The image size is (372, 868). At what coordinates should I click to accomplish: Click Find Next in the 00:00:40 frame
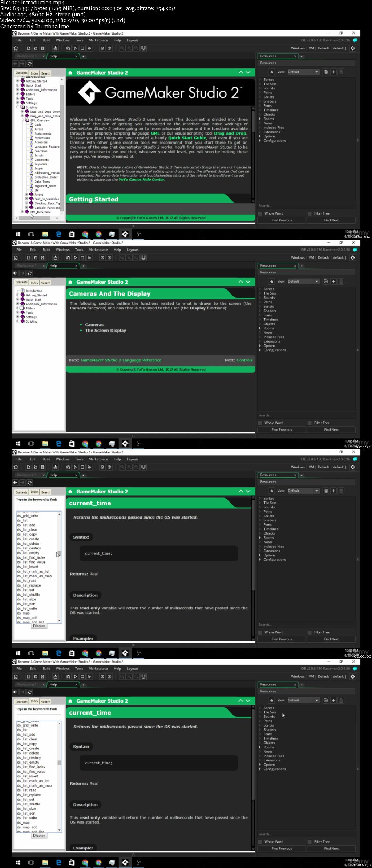tap(331, 220)
